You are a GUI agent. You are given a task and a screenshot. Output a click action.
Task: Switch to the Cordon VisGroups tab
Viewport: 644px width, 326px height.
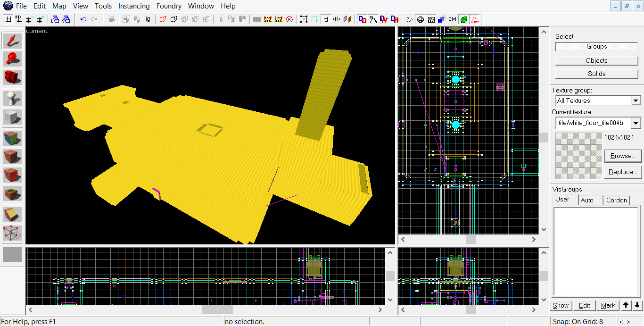coord(616,200)
